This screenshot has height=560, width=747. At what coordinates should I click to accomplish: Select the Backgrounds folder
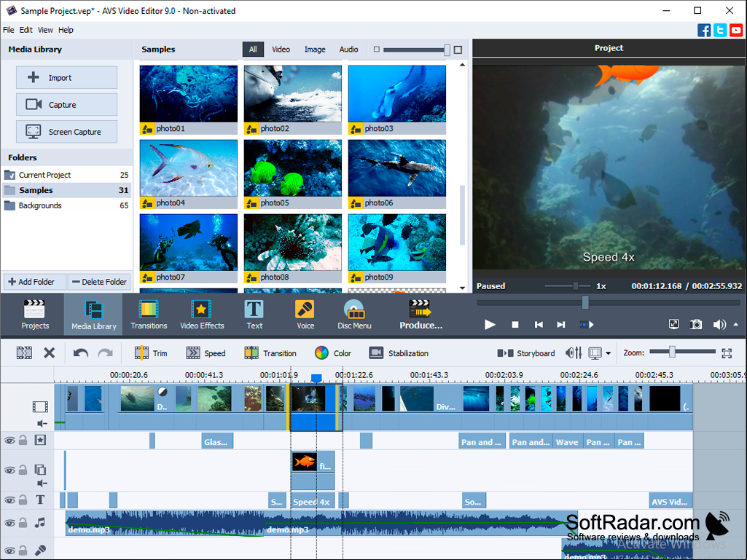click(x=67, y=205)
